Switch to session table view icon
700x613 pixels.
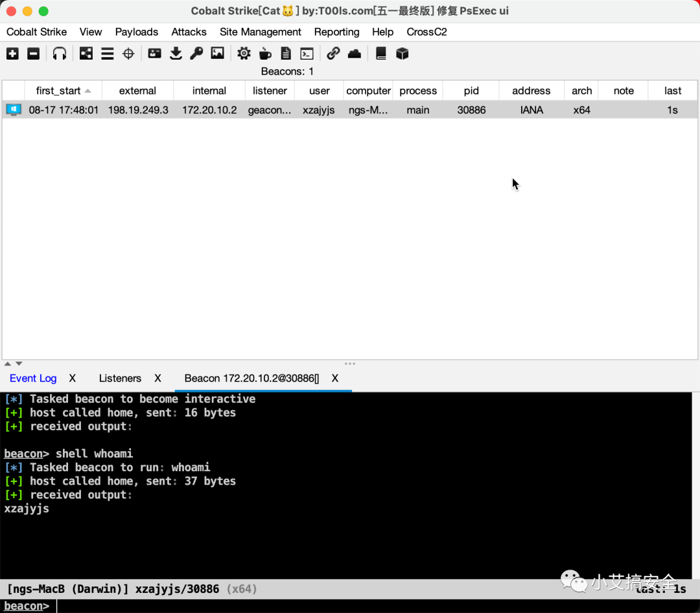point(107,54)
